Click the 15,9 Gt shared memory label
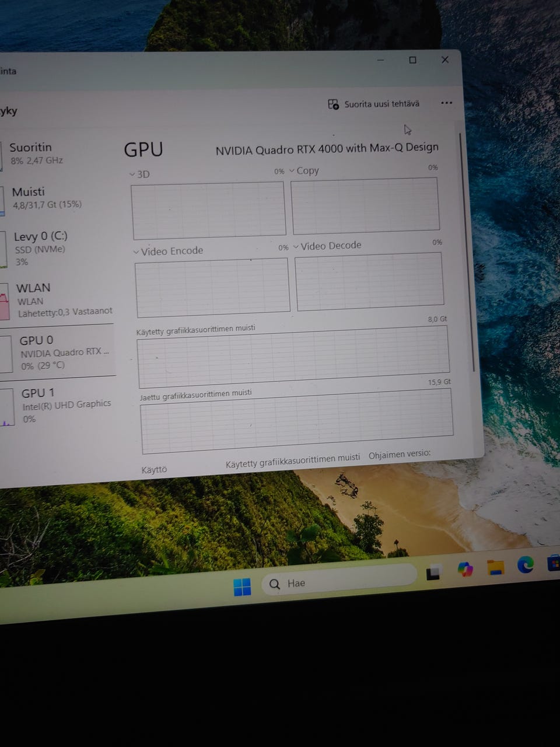The width and height of the screenshot is (560, 747). (x=440, y=382)
